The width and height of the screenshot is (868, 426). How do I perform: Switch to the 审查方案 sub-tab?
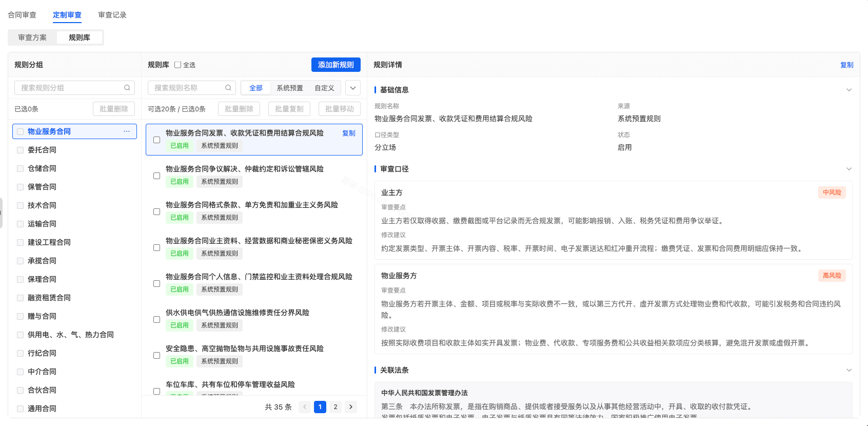coord(32,37)
